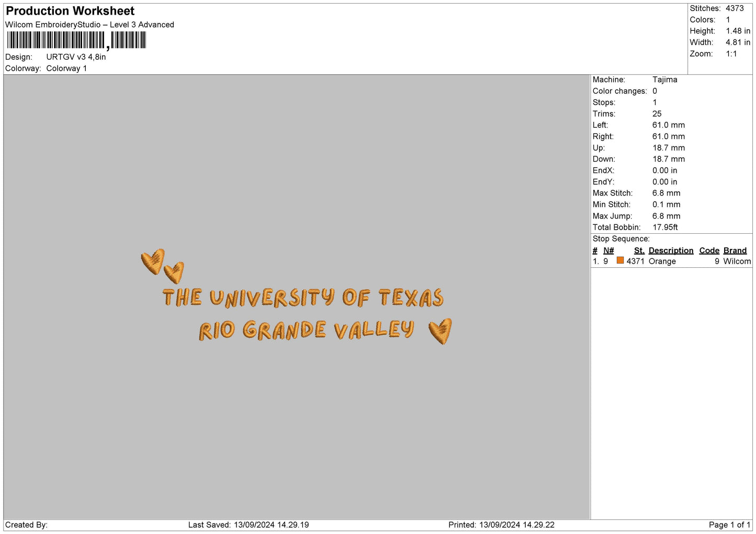The image size is (756, 534).
Task: Select the Down value 18.7 mm
Action: click(668, 159)
